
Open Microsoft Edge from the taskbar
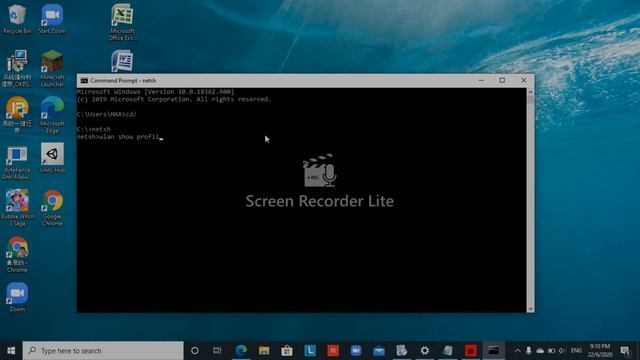241,351
